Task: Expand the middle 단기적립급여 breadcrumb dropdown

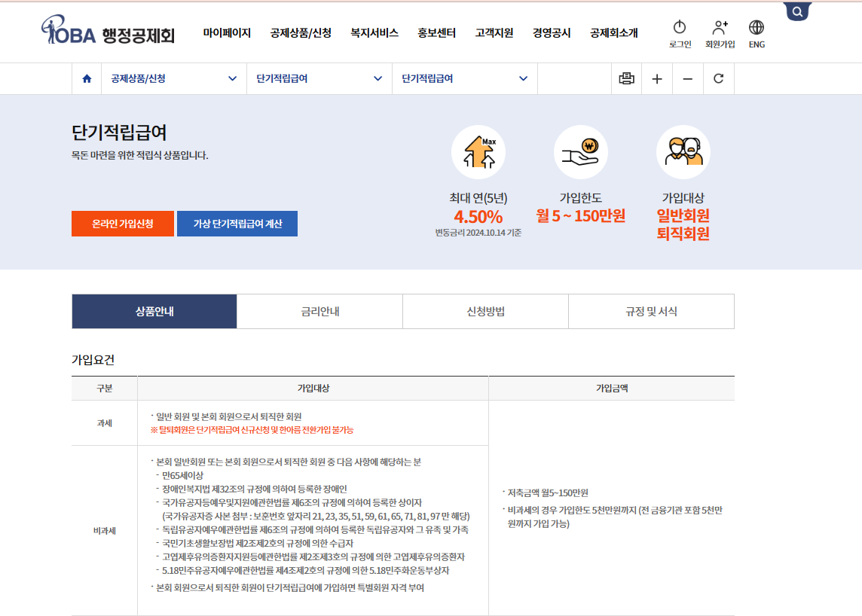Action: click(319, 78)
